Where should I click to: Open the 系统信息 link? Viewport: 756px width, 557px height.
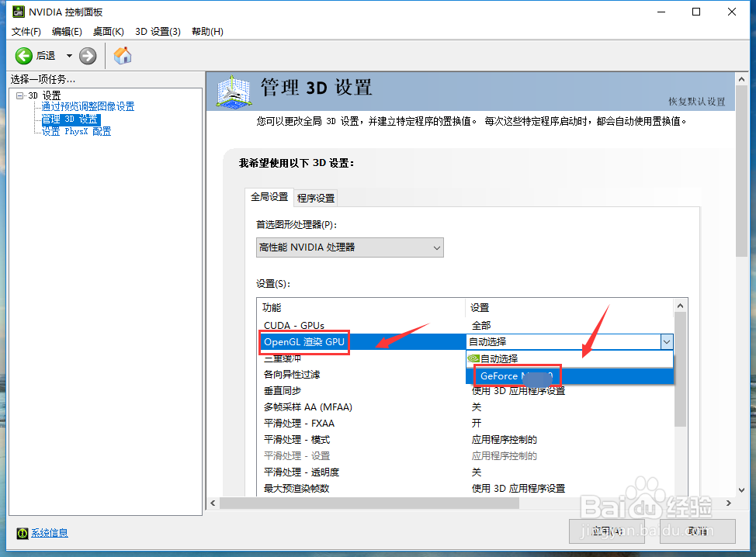50,533
